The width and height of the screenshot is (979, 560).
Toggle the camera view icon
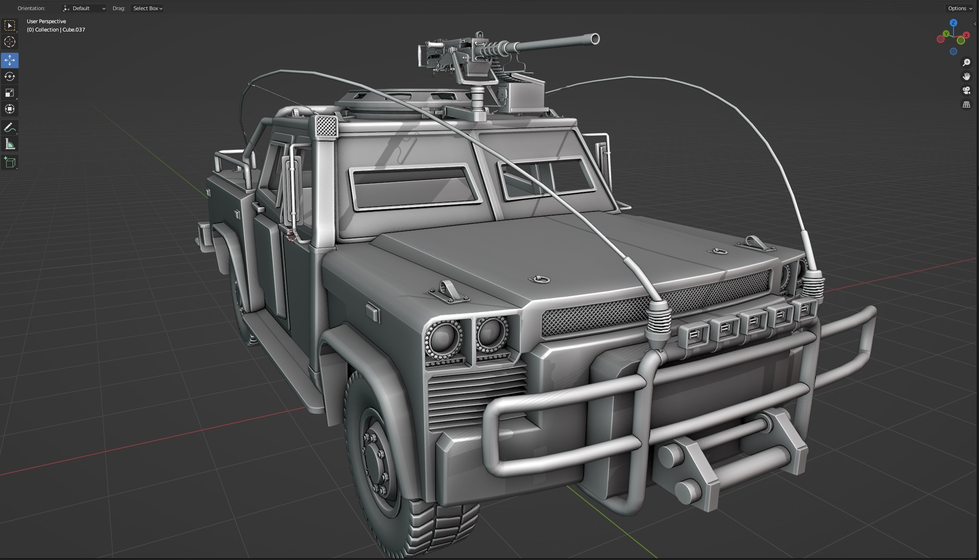[x=967, y=90]
